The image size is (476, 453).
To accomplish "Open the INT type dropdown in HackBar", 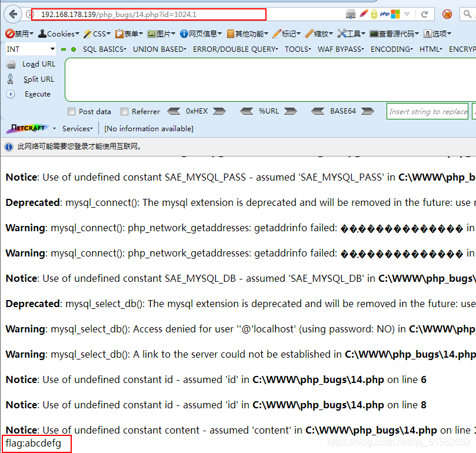I will (x=31, y=49).
